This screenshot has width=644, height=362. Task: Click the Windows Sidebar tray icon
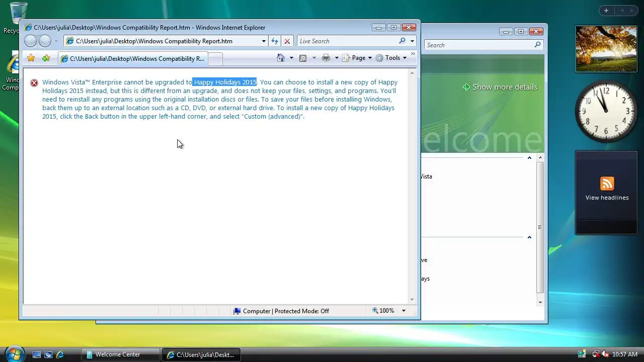[582, 354]
